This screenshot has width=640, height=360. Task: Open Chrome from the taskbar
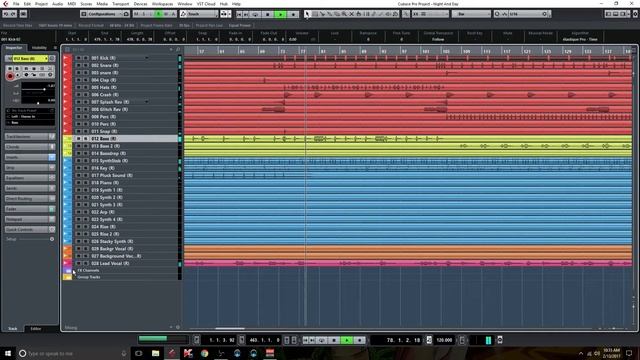click(x=204, y=353)
